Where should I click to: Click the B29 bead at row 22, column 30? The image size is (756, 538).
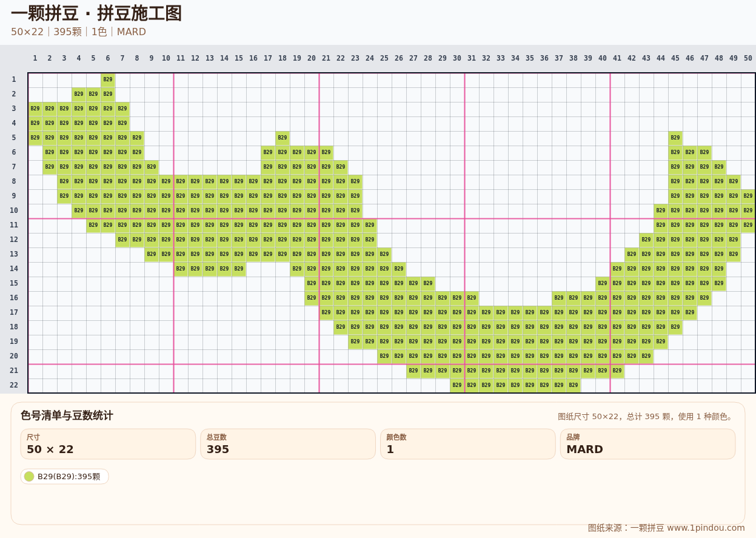(x=457, y=386)
